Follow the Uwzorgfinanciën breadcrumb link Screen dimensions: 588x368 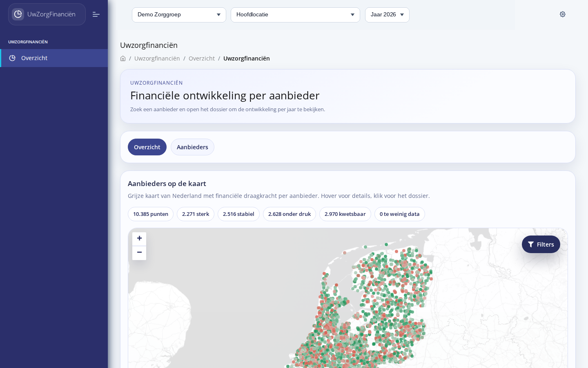click(157, 58)
